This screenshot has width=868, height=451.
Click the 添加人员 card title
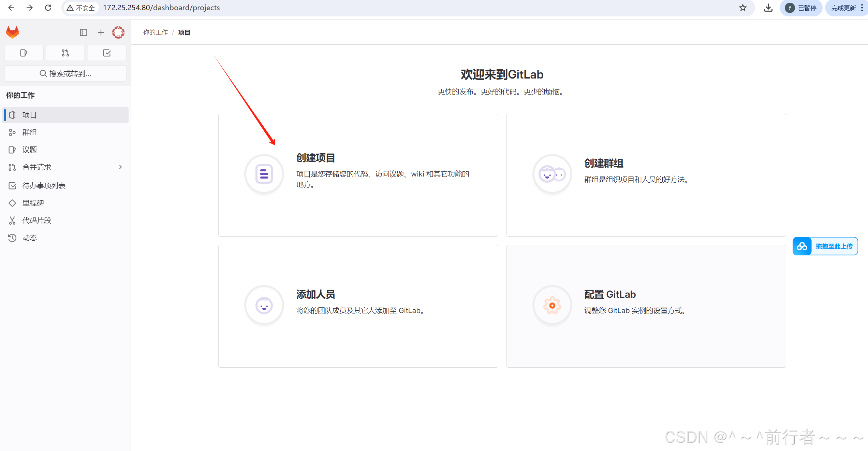[x=315, y=294]
